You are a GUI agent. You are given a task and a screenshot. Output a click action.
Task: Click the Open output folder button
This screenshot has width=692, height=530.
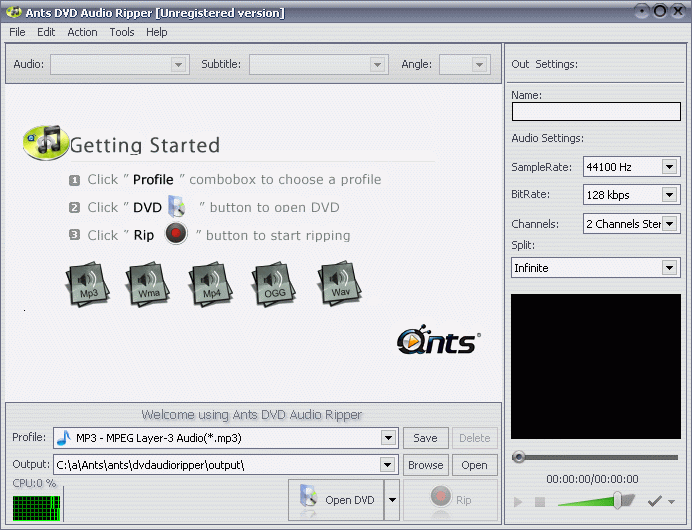474,465
